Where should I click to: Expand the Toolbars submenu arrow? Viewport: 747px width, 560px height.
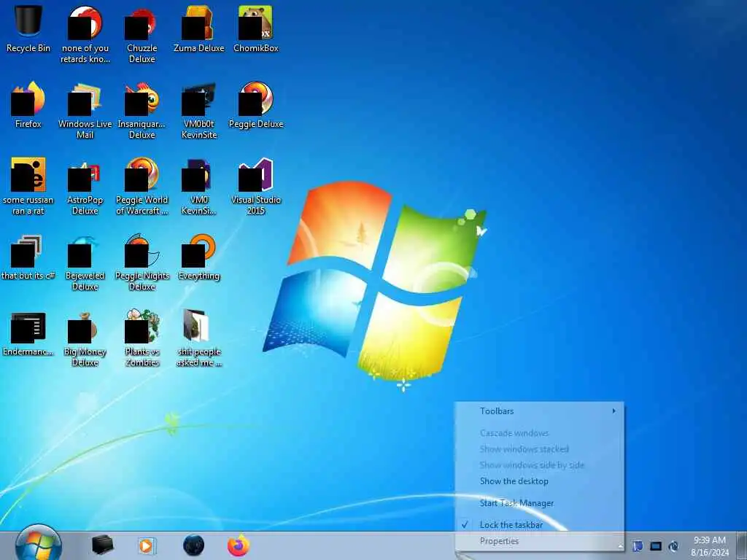pyautogui.click(x=614, y=411)
